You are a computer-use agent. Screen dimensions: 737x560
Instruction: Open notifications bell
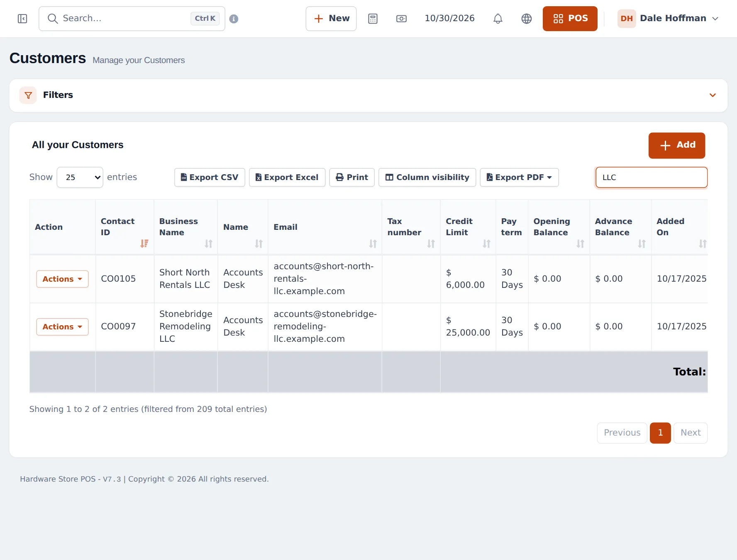tap(498, 19)
